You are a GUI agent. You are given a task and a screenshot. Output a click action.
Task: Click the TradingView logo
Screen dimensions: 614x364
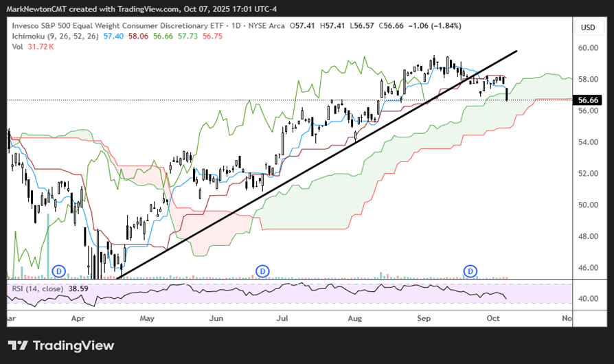click(61, 345)
